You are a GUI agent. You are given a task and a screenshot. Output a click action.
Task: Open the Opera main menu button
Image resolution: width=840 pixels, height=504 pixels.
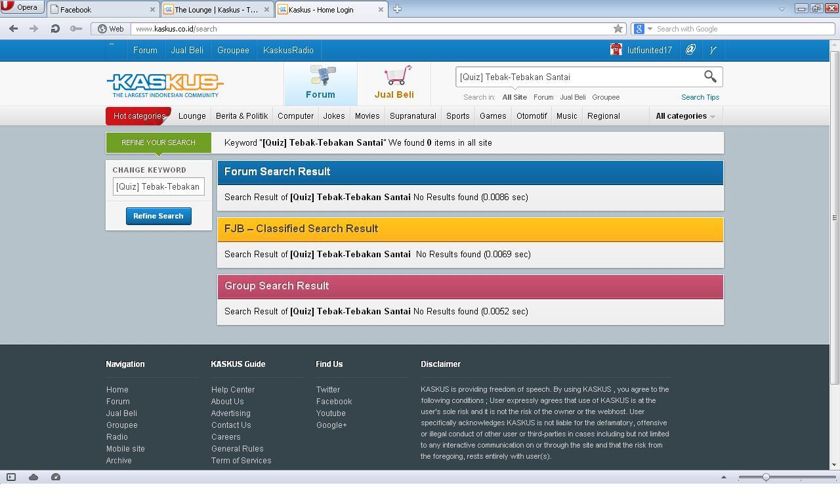22,7
